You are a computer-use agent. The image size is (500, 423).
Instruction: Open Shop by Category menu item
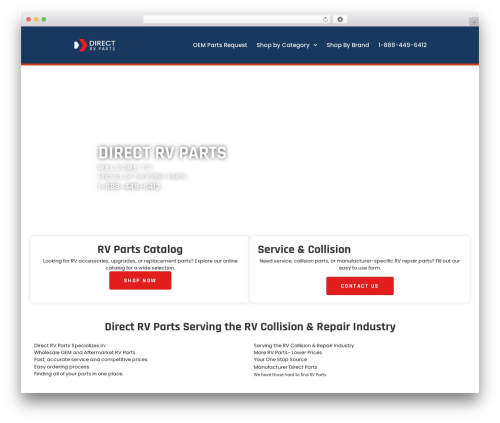click(283, 45)
